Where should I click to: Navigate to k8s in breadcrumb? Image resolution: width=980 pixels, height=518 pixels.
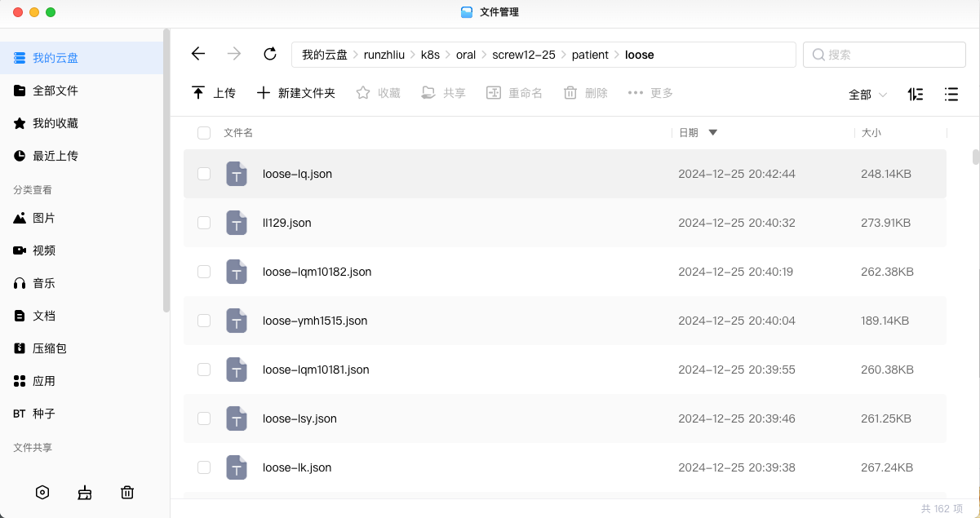pyautogui.click(x=430, y=55)
